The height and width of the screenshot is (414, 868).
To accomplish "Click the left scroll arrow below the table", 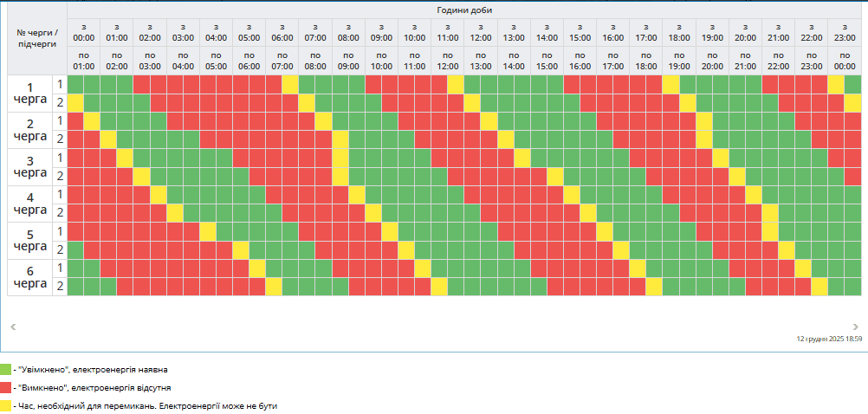I will pyautogui.click(x=12, y=327).
